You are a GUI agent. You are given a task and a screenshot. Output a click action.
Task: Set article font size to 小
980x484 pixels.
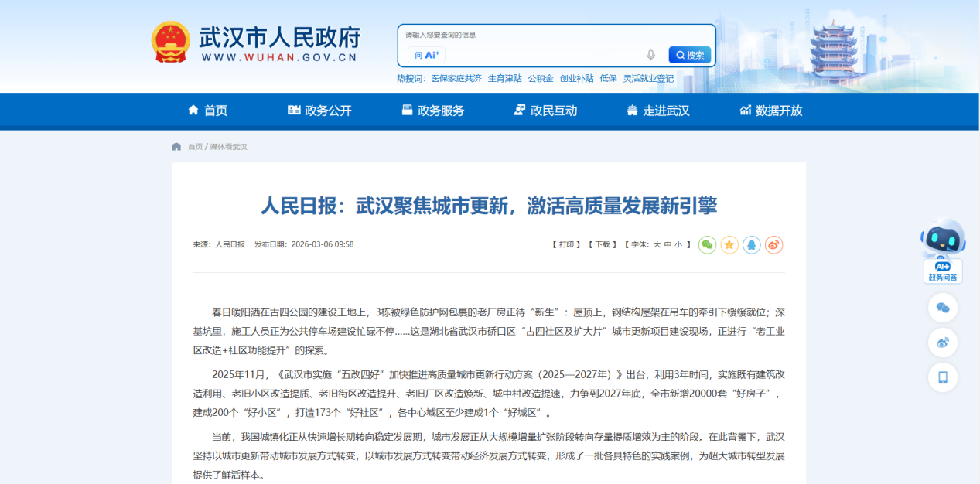click(678, 244)
